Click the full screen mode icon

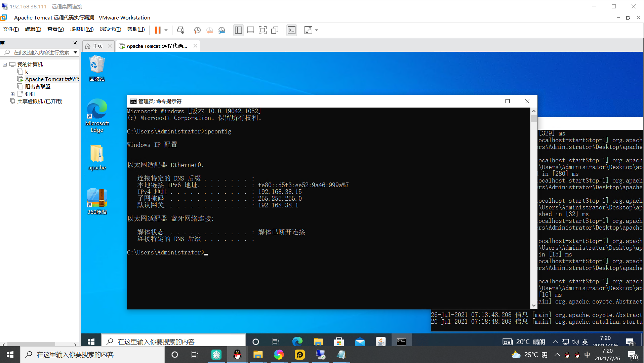(x=263, y=30)
